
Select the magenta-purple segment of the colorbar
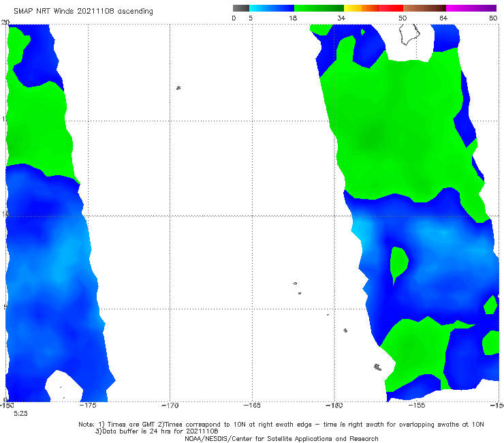click(x=471, y=8)
